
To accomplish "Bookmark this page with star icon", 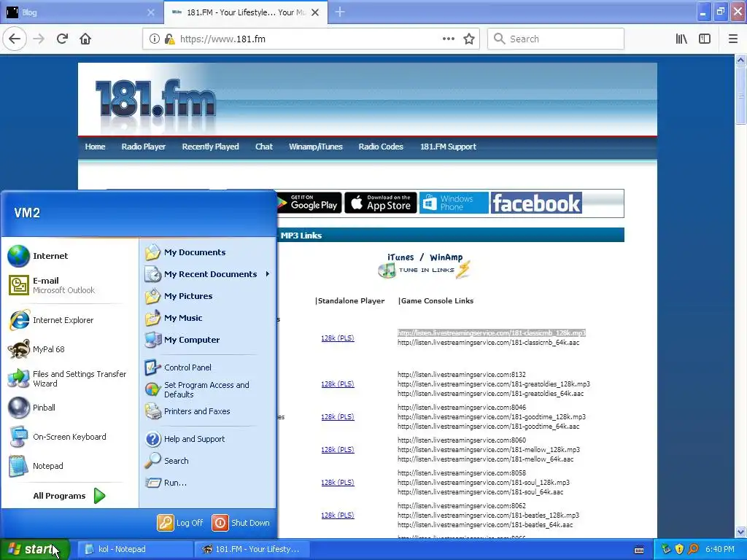I will 469,39.
